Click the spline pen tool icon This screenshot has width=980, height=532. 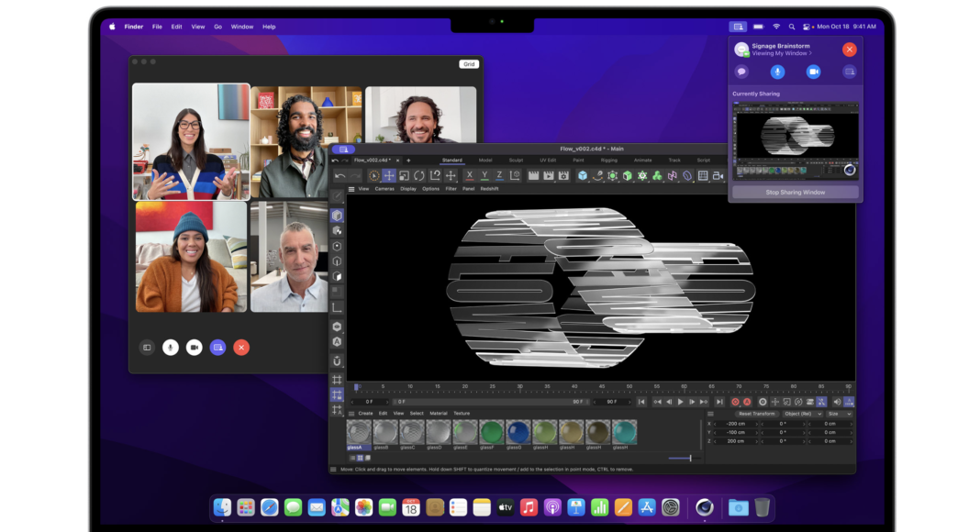(x=597, y=176)
